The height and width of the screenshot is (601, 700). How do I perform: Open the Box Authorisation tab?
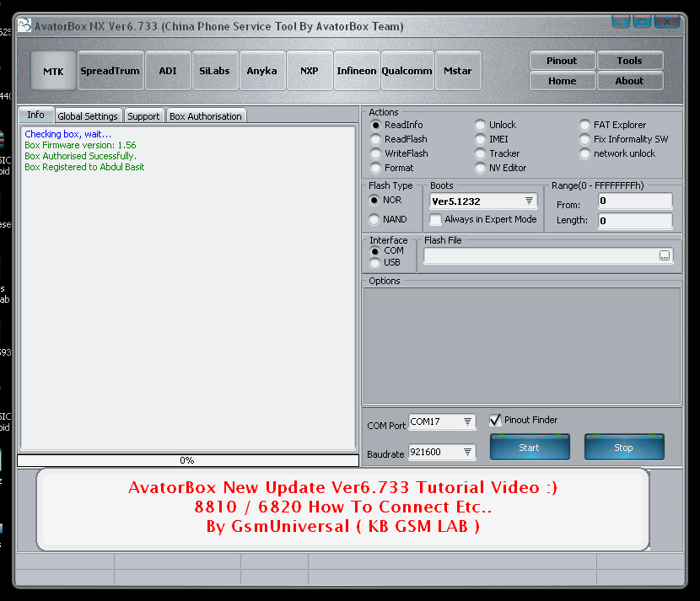(206, 116)
